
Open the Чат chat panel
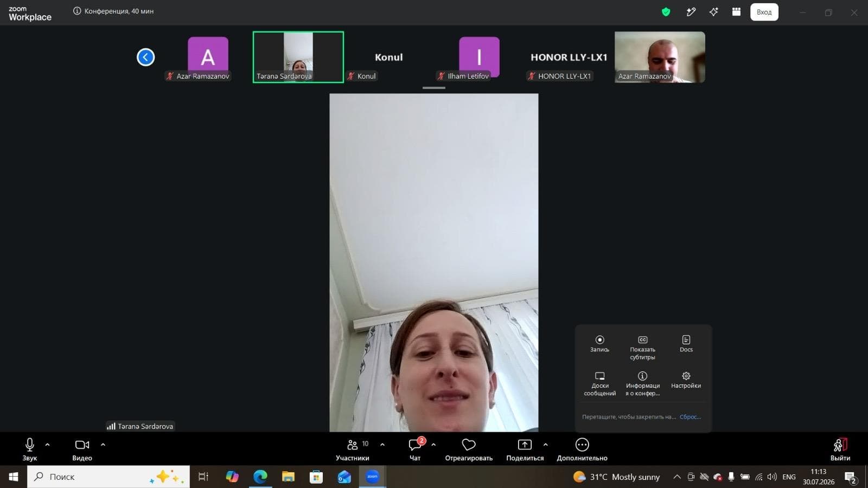click(415, 450)
